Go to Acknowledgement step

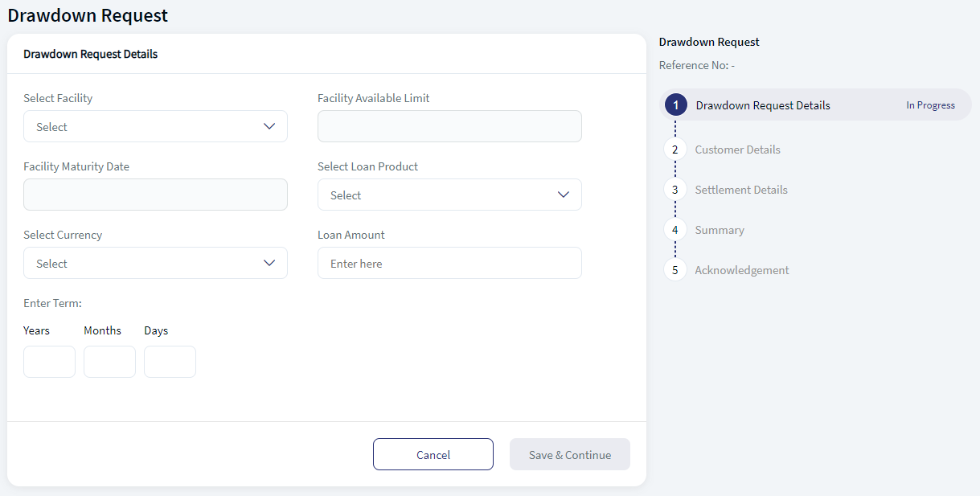pos(742,270)
